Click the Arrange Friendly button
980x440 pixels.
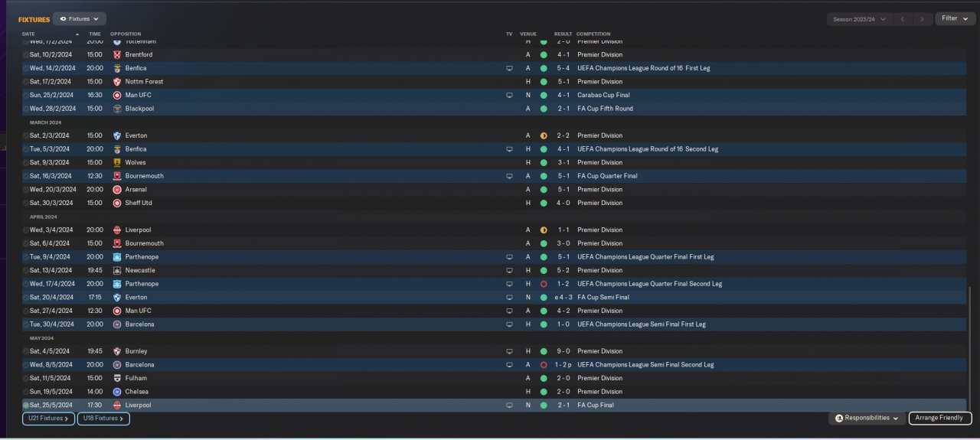pyautogui.click(x=940, y=418)
